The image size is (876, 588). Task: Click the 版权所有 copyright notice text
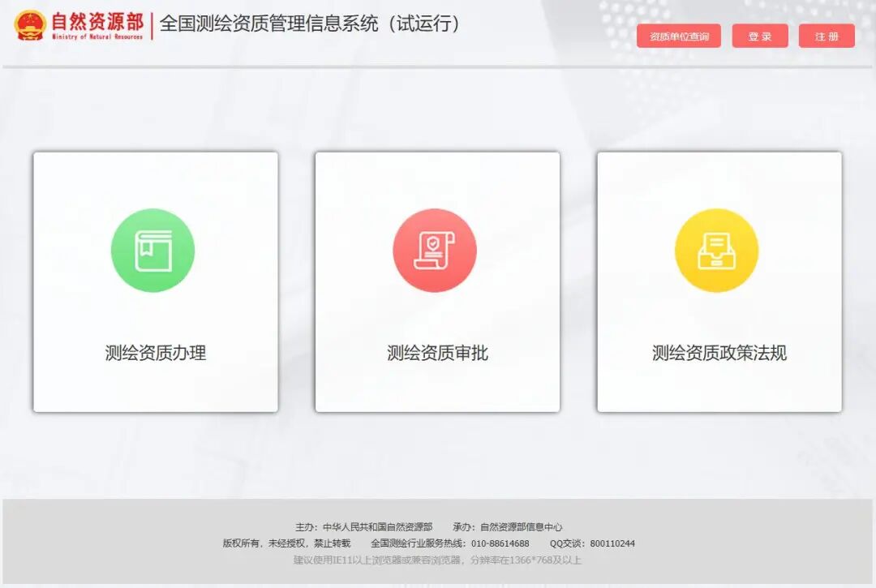[286, 543]
